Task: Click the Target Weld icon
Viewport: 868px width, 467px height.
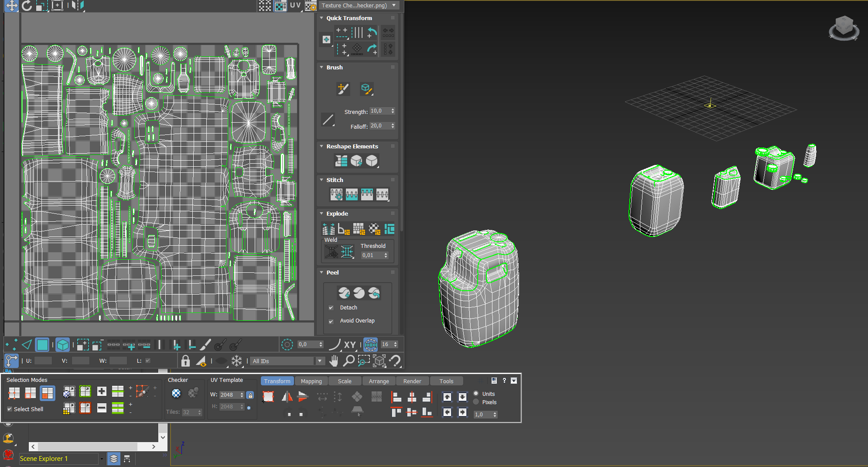Action: pyautogui.click(x=331, y=252)
